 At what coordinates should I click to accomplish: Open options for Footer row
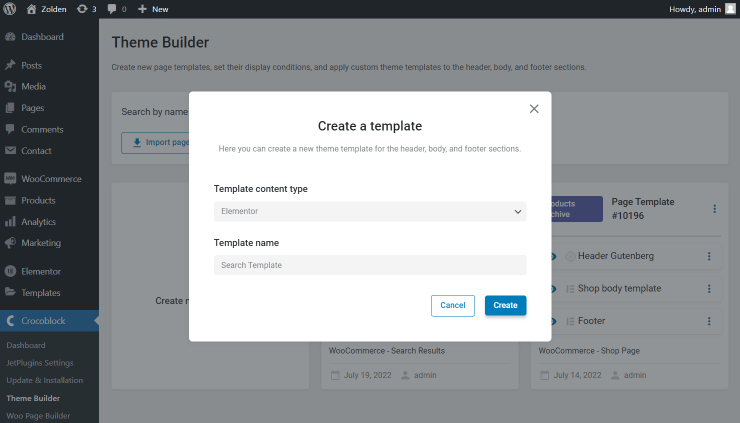point(709,321)
